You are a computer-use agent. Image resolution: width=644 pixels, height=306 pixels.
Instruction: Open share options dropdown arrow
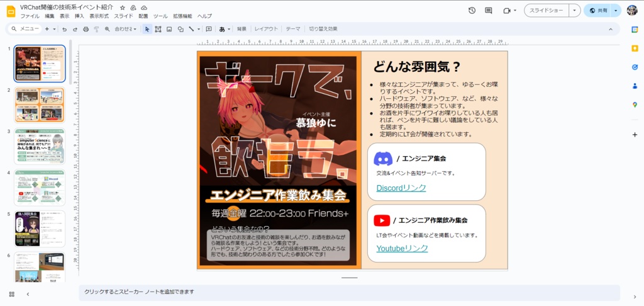pos(616,11)
